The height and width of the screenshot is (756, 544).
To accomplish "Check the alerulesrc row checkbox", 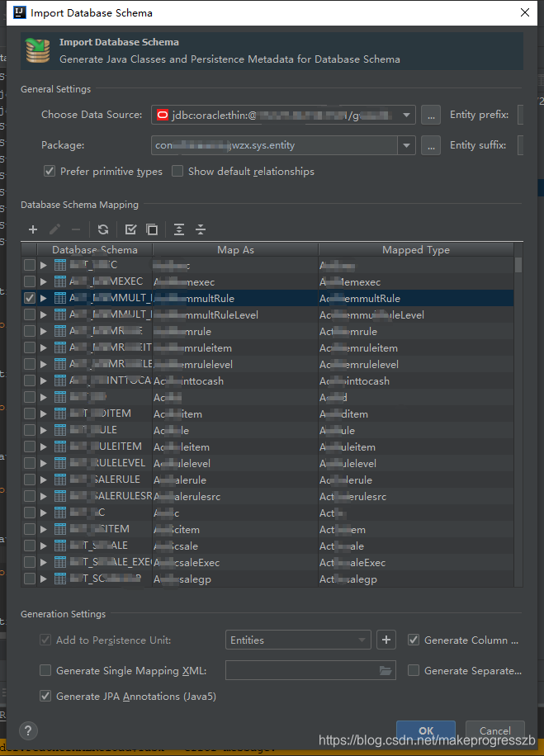I will pos(30,496).
